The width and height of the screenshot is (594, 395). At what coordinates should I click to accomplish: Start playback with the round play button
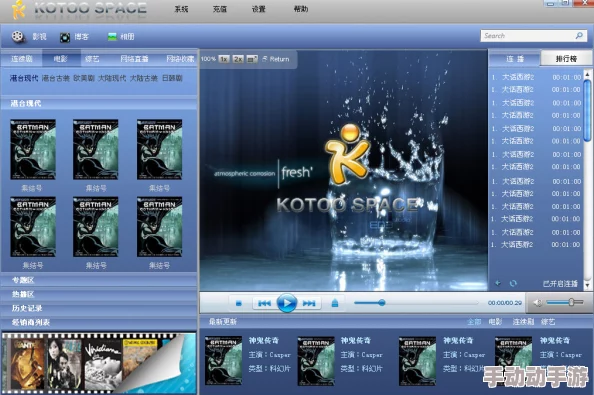(x=287, y=303)
